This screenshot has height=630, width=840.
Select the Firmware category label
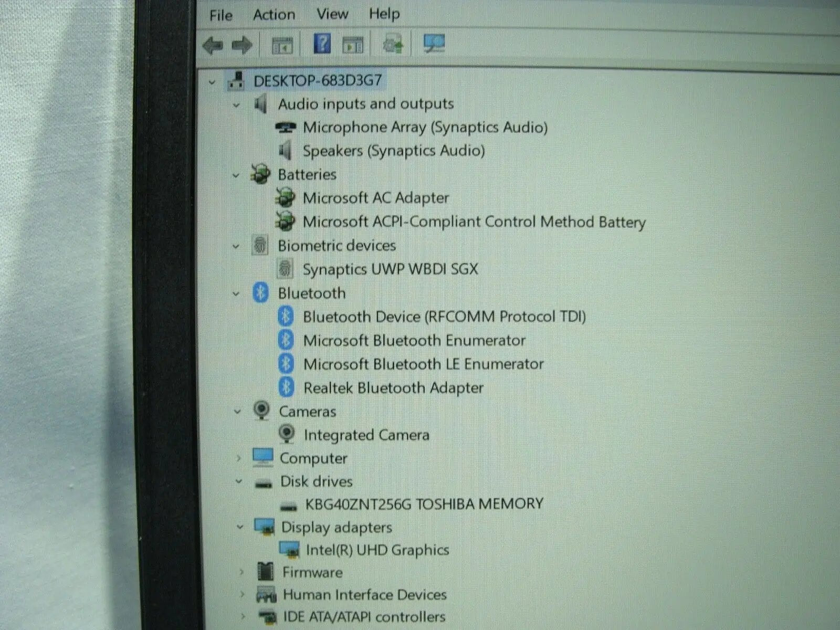click(x=312, y=572)
